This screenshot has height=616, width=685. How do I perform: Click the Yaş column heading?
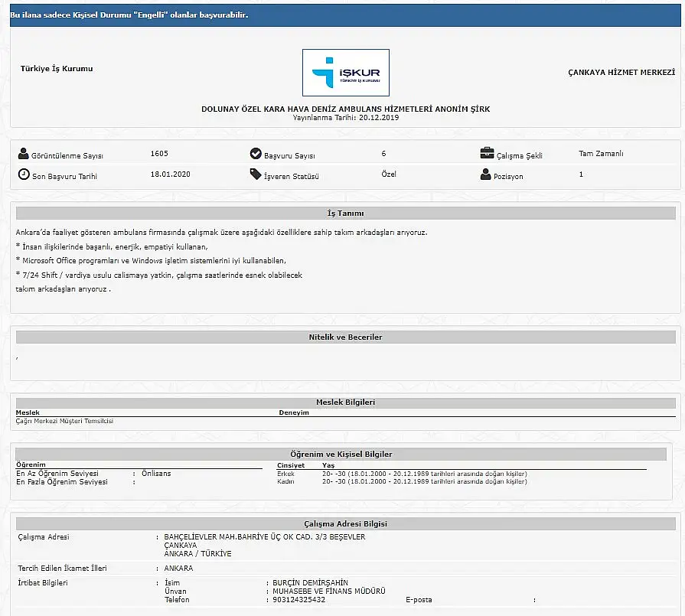click(x=328, y=466)
